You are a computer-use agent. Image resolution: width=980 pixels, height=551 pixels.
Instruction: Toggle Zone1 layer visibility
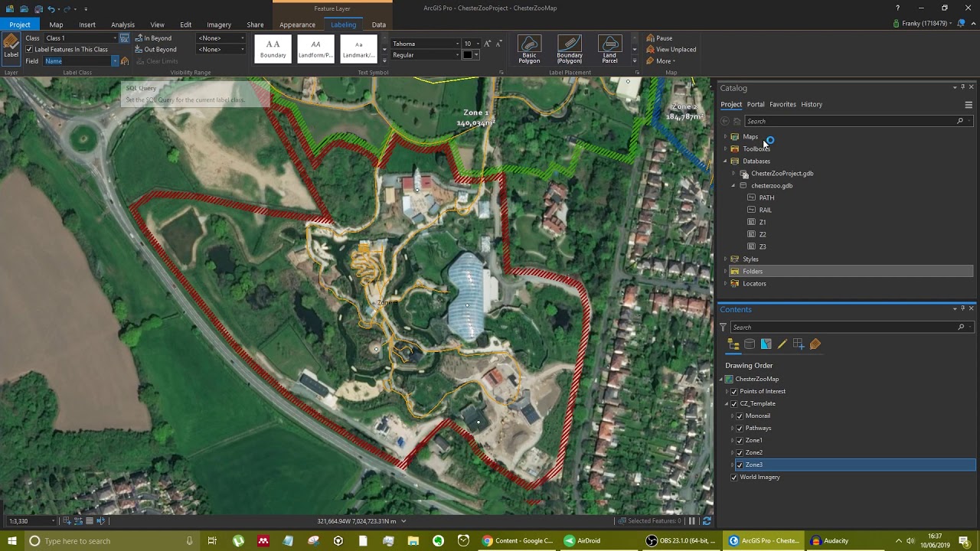740,441
